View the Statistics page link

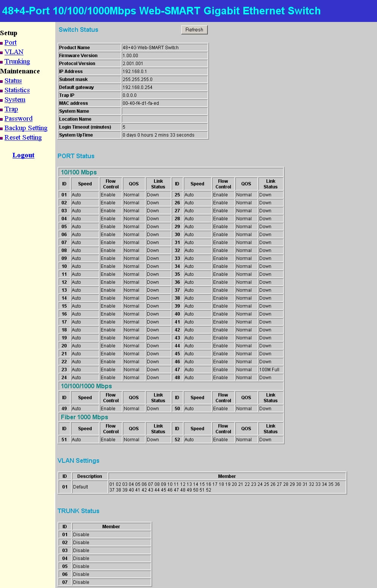point(17,90)
